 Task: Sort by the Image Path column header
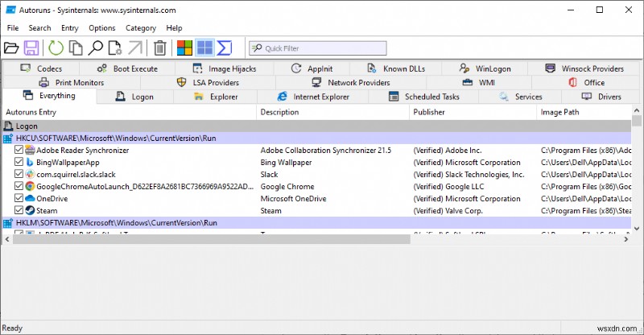tap(584, 112)
